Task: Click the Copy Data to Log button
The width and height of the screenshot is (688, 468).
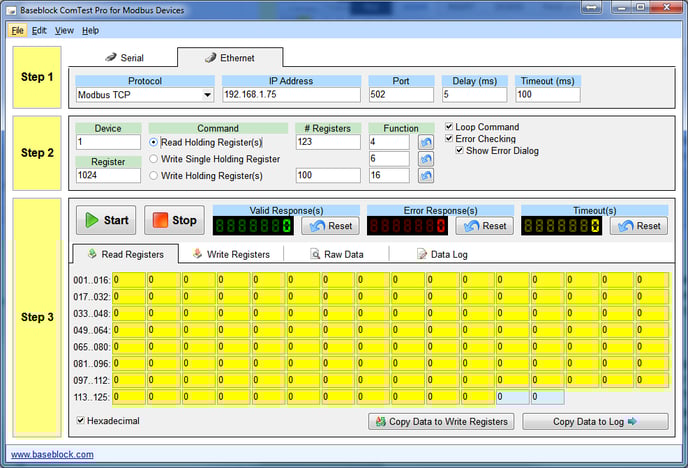Action: [595, 422]
